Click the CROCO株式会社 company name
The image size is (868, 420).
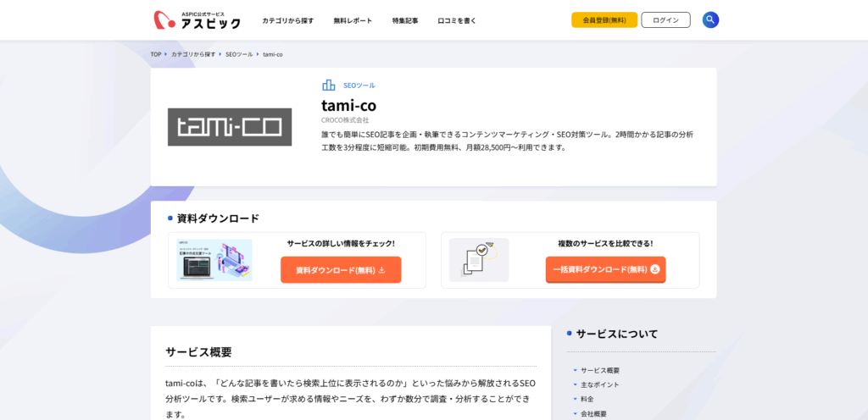(345, 119)
